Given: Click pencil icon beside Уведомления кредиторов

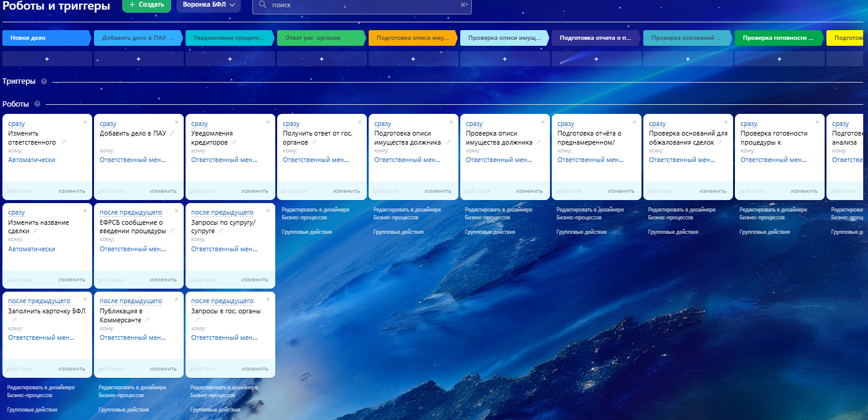Looking at the screenshot, I should (234, 142).
